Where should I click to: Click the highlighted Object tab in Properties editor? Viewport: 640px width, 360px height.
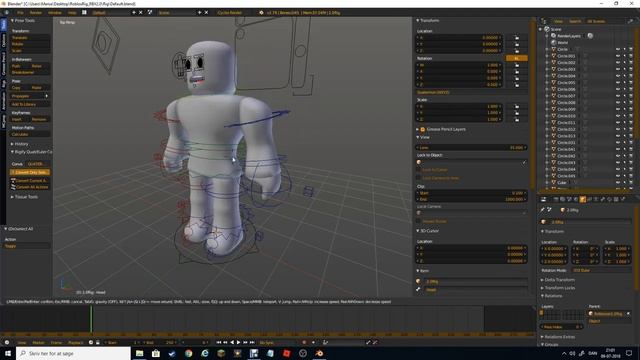[582, 199]
